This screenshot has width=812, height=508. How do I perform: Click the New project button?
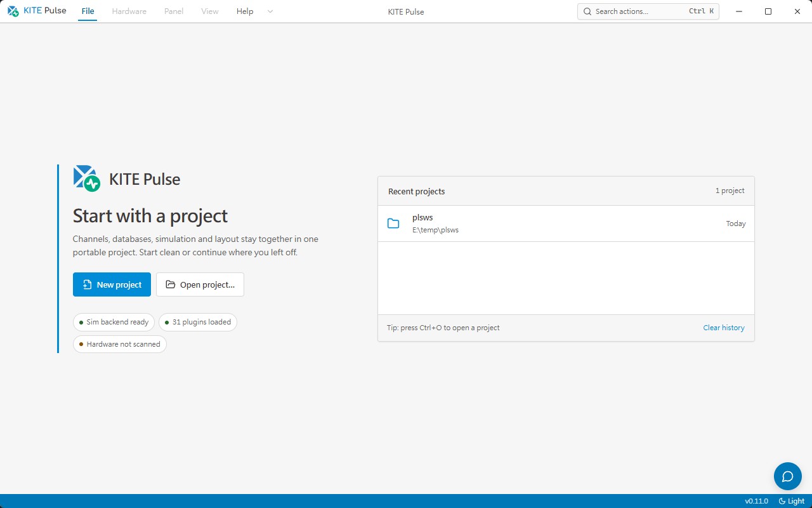tap(112, 284)
